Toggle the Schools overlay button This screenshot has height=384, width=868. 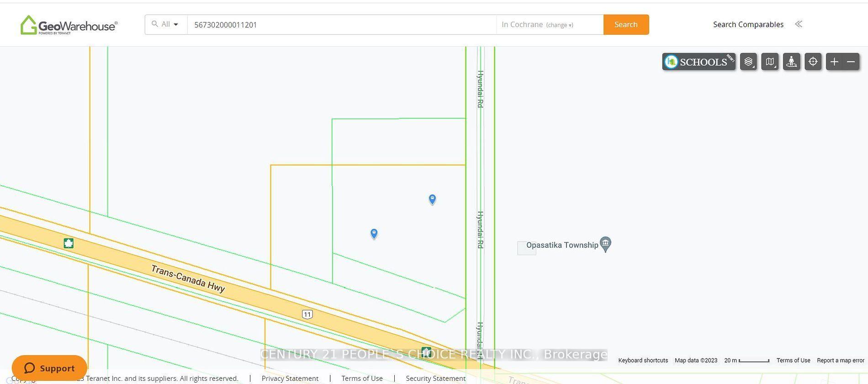699,62
